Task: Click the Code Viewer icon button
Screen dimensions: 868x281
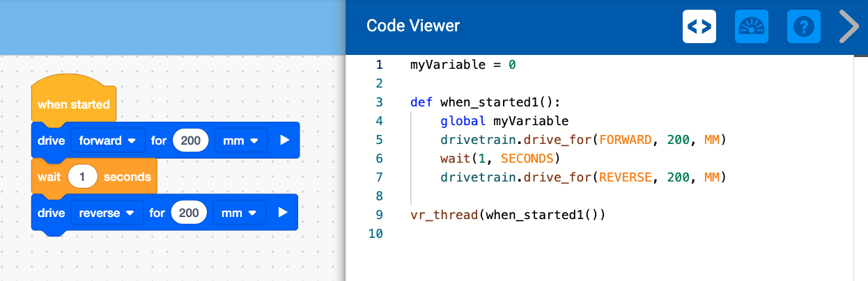Action: [699, 26]
